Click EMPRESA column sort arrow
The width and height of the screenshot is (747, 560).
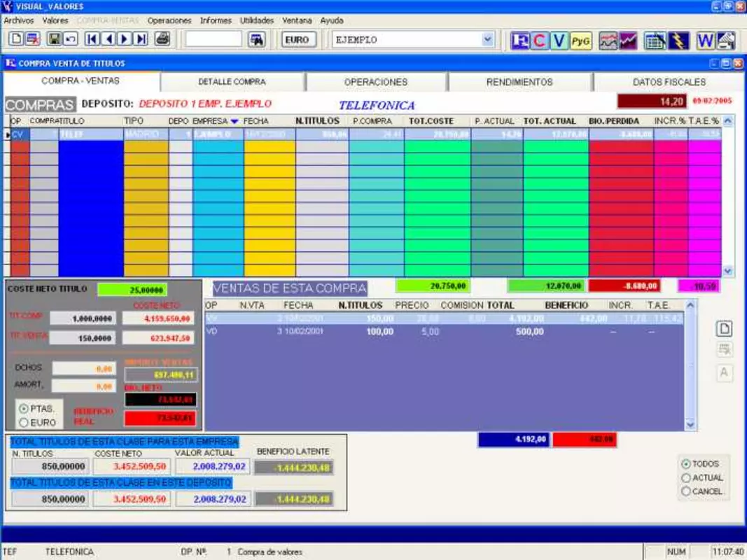(x=235, y=121)
